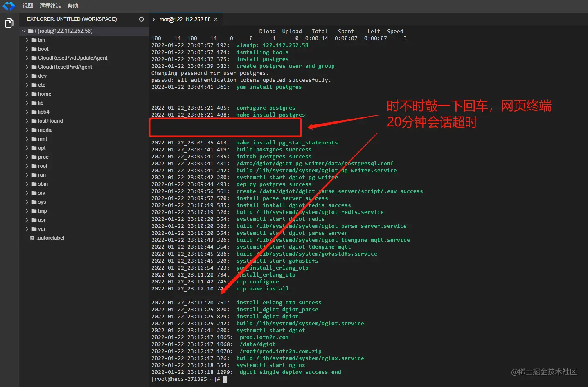
Task: Select the bin folder name
Action: (41, 40)
